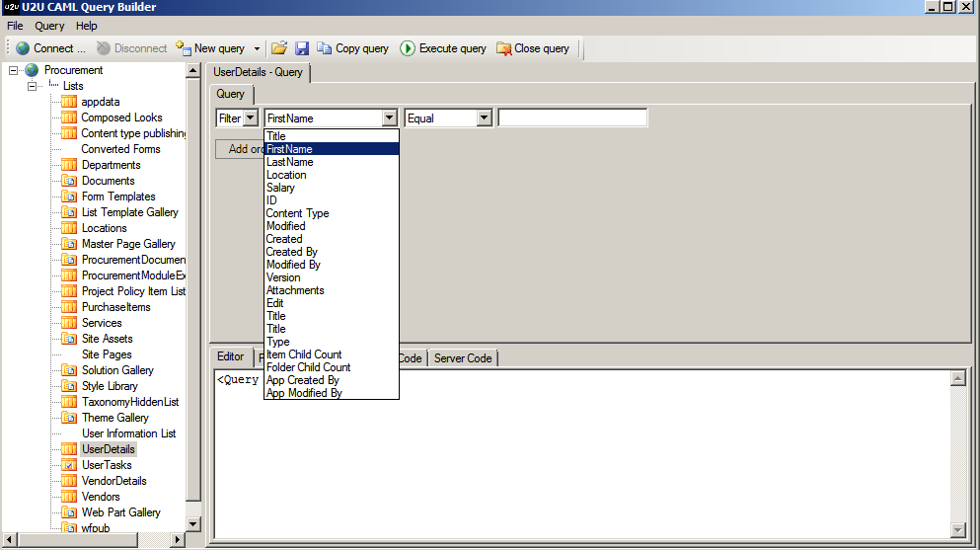Select Location in the field list
Viewport: 980px width, 550px height.
(332, 175)
